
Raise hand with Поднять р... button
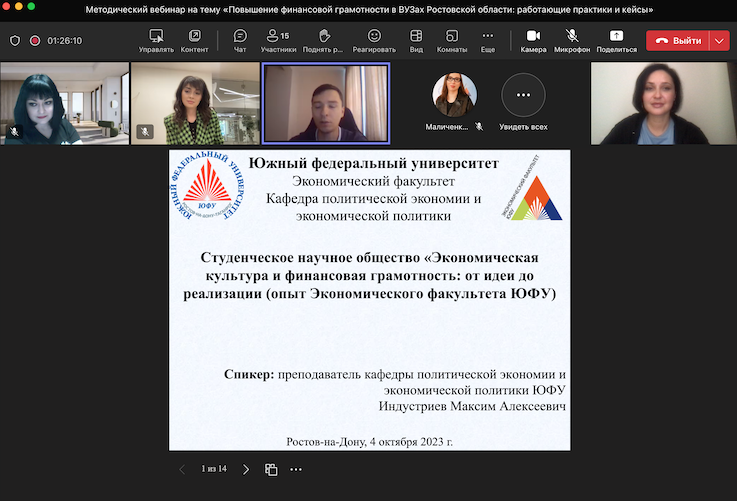coord(323,41)
